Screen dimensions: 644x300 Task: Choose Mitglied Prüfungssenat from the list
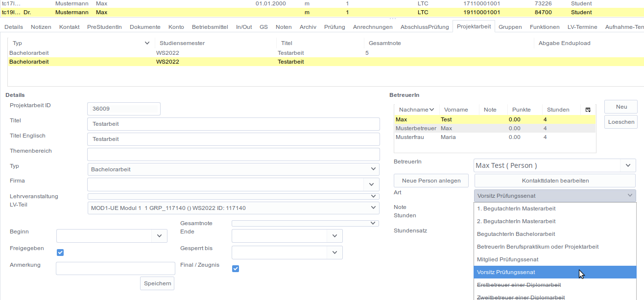[x=507, y=259]
